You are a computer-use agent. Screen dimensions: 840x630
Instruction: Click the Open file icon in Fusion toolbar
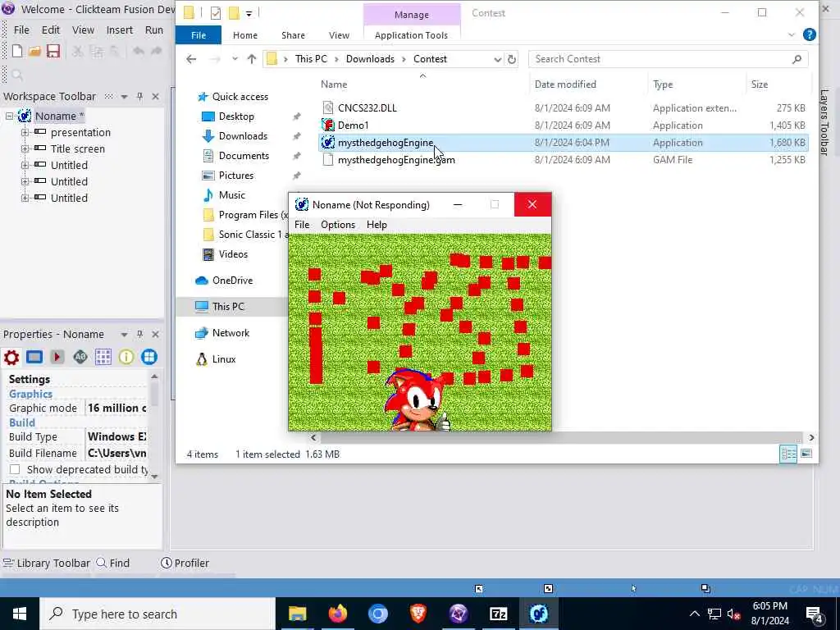[34, 51]
